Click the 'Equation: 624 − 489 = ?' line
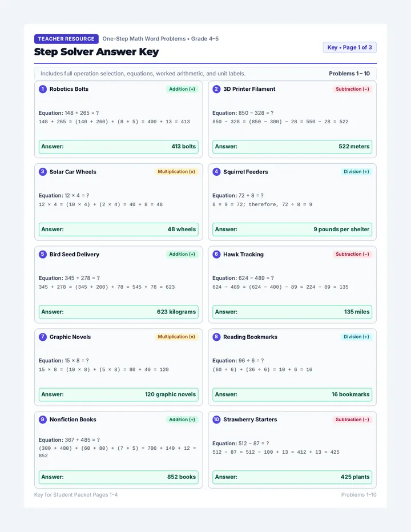 (243, 278)
